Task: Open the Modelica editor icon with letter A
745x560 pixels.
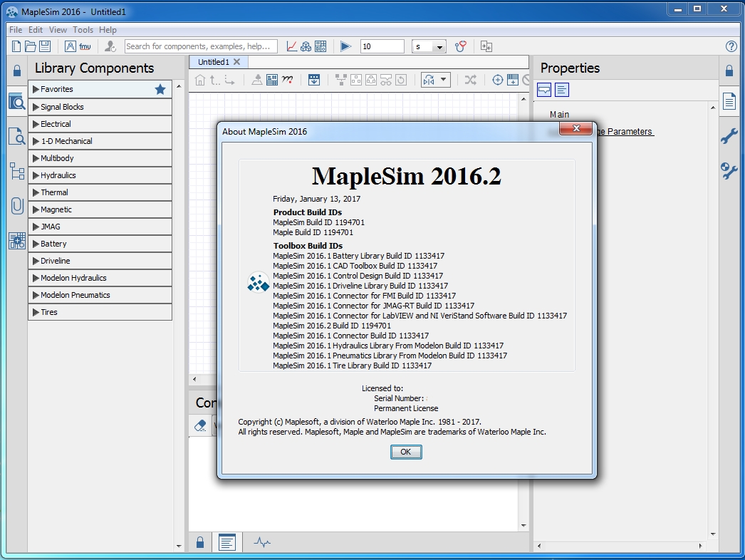Action: pos(70,46)
